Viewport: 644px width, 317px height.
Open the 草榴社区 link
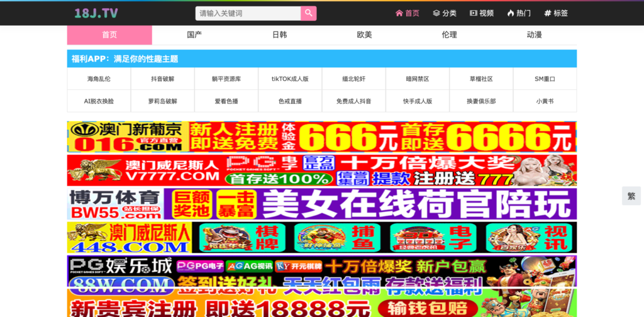(x=481, y=79)
